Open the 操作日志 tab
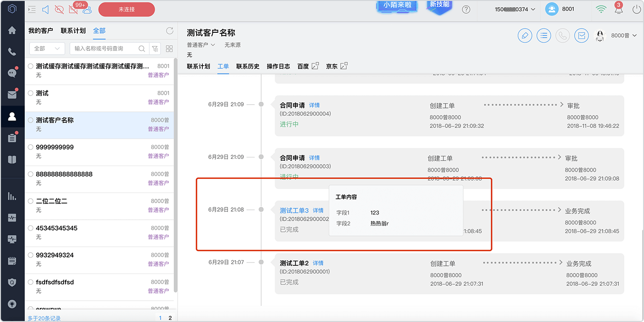The image size is (644, 322). pos(278,66)
